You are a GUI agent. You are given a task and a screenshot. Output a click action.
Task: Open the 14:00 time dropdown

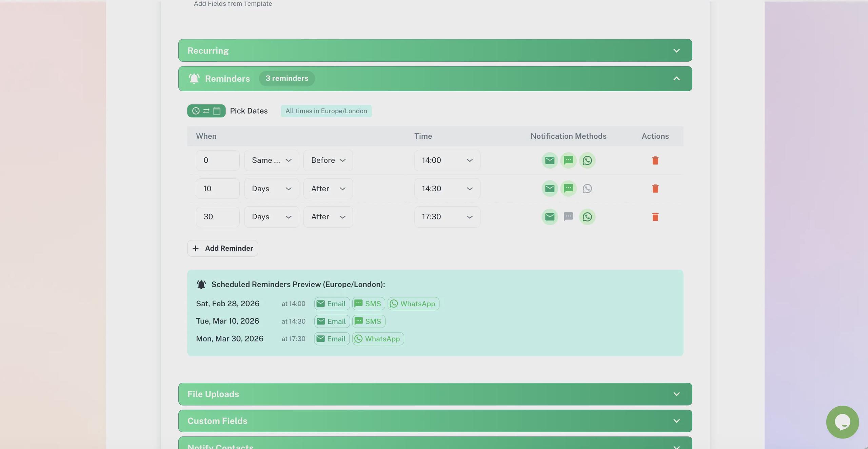tap(447, 160)
